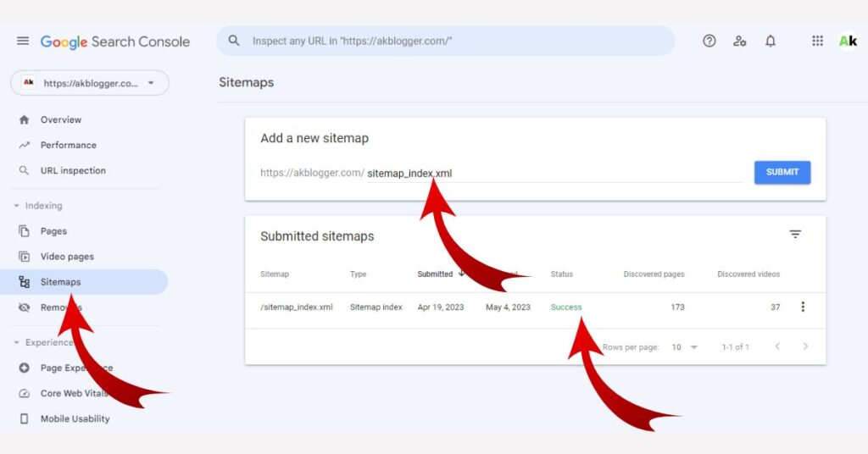Screen dimensions: 868x454
Task: Go to next page of sitemaps
Action: (805, 346)
